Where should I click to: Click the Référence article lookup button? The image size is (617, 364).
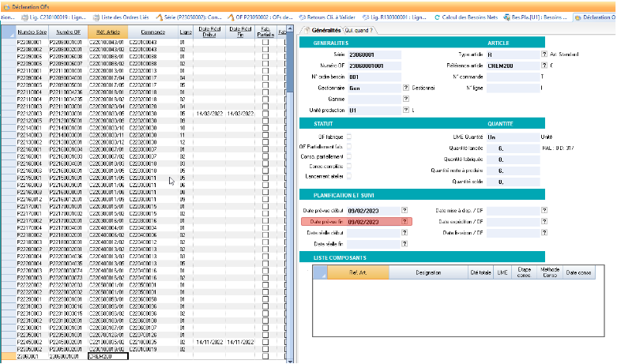tap(544, 65)
